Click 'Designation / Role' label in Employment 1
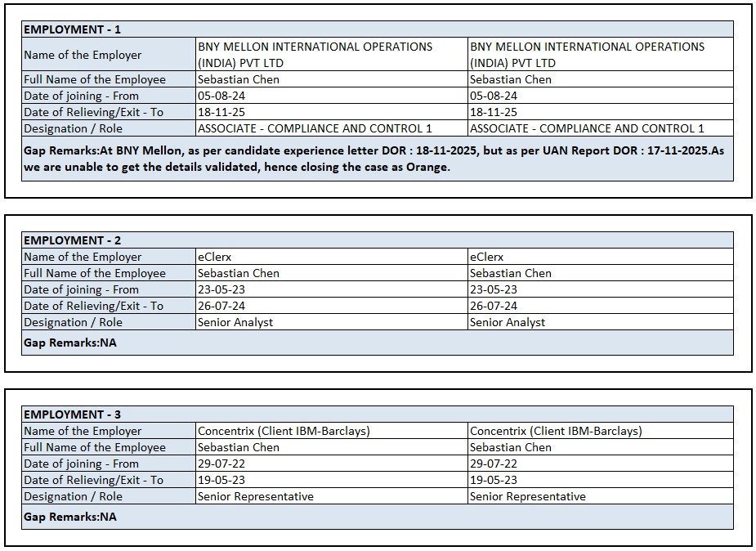 [x=74, y=128]
